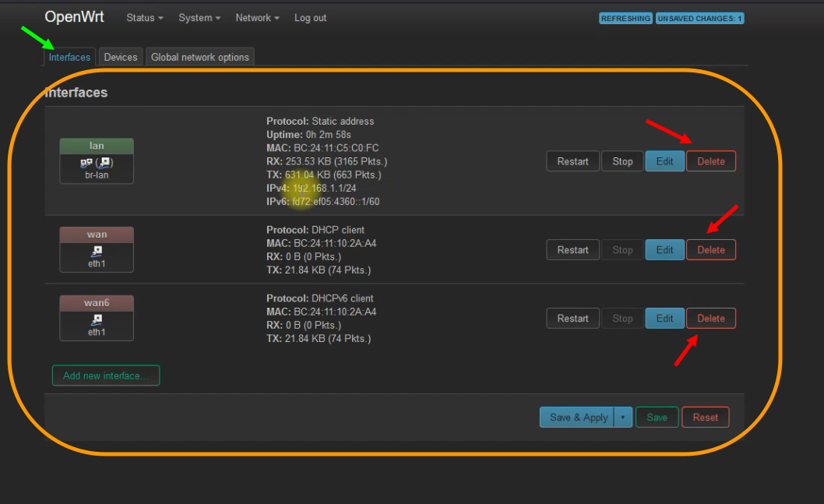Restart the lan interface
The height and width of the screenshot is (504, 824).
click(572, 161)
